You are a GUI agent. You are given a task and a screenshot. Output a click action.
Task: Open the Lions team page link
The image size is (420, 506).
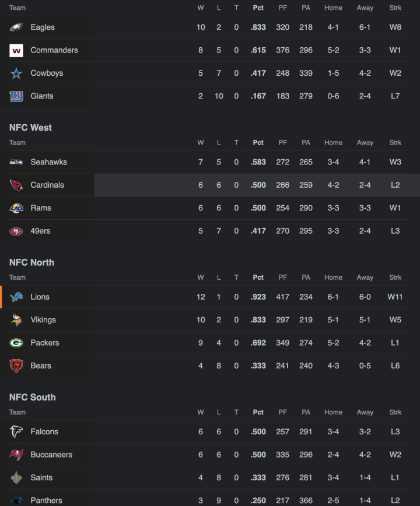(40, 297)
